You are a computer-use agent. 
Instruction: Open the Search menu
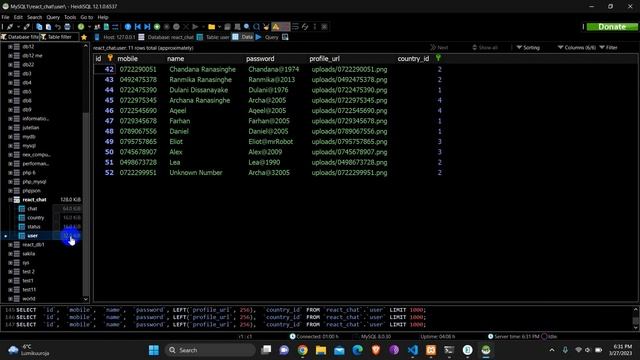(35, 17)
